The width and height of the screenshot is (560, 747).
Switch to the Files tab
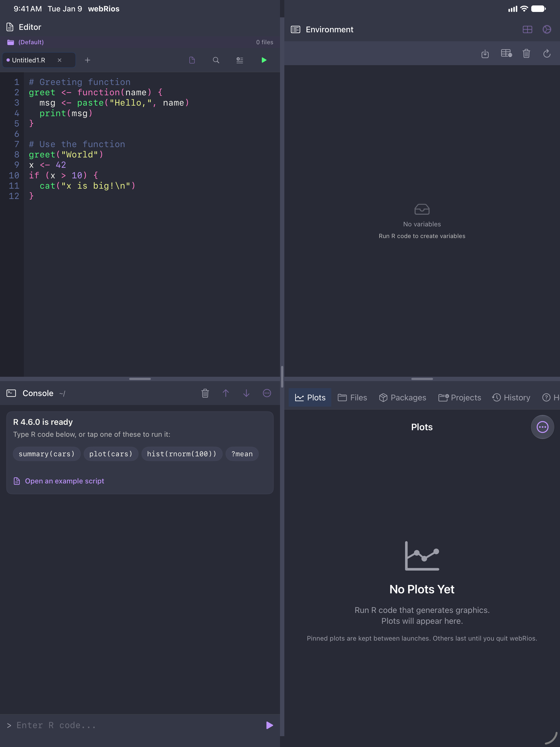(x=352, y=397)
